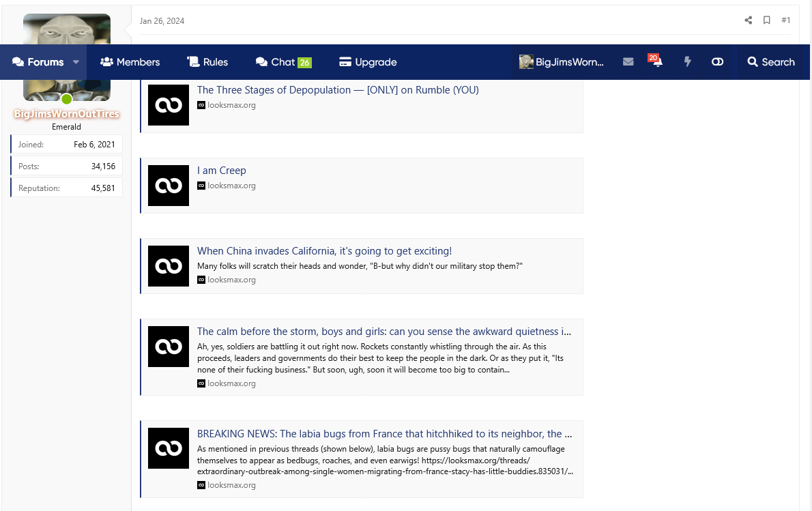The height and width of the screenshot is (511, 812).
Task: Click the infinity logo for the China invades thread
Action: tap(169, 266)
